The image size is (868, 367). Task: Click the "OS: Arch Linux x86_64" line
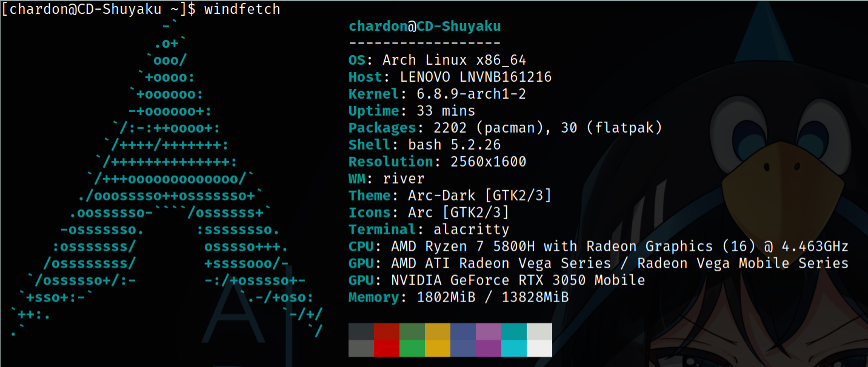[437, 61]
